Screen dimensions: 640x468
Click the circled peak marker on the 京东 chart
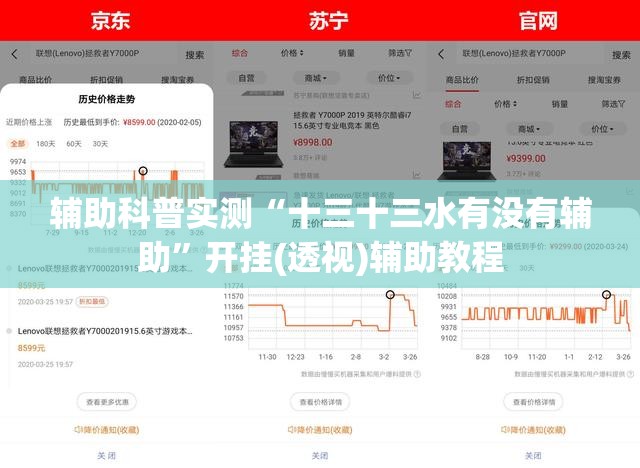coord(143,171)
